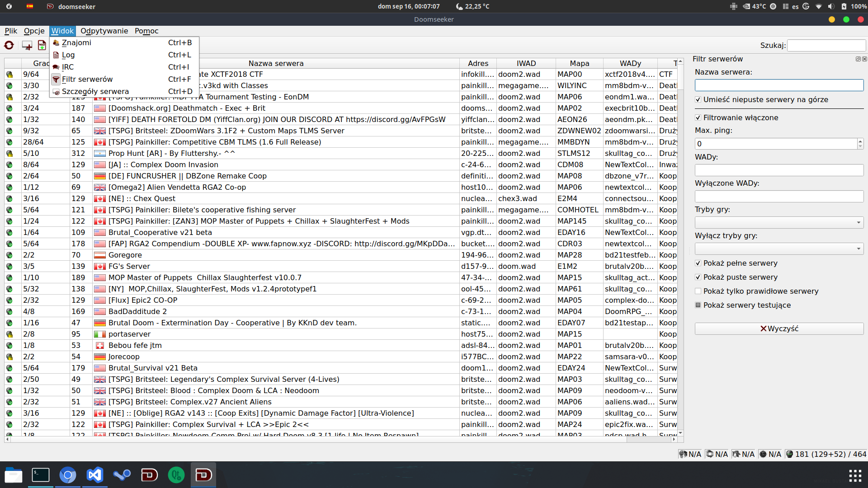Enable Pokaż tylko prawidłowe serwery
Image resolution: width=868 pixels, height=488 pixels.
[x=698, y=291]
